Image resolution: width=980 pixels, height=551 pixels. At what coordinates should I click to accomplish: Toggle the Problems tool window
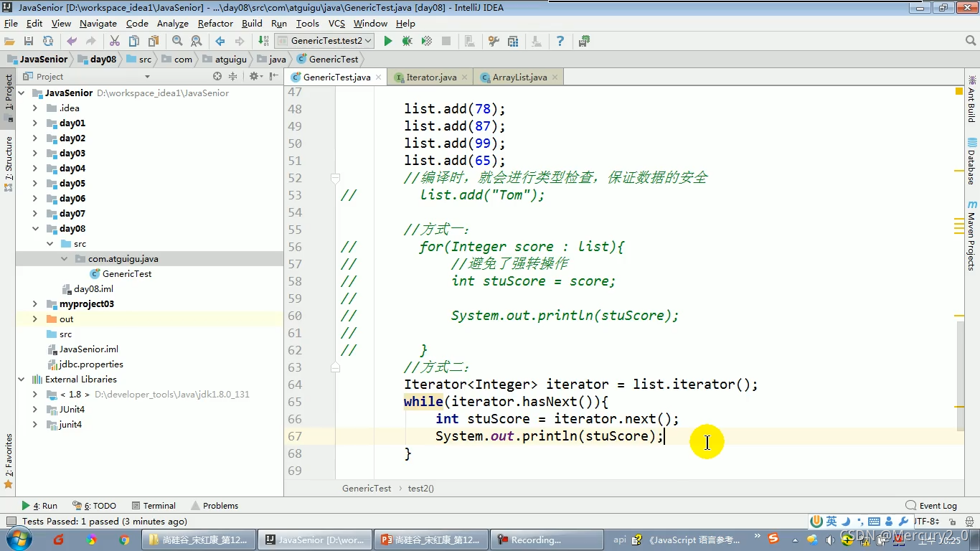point(214,505)
